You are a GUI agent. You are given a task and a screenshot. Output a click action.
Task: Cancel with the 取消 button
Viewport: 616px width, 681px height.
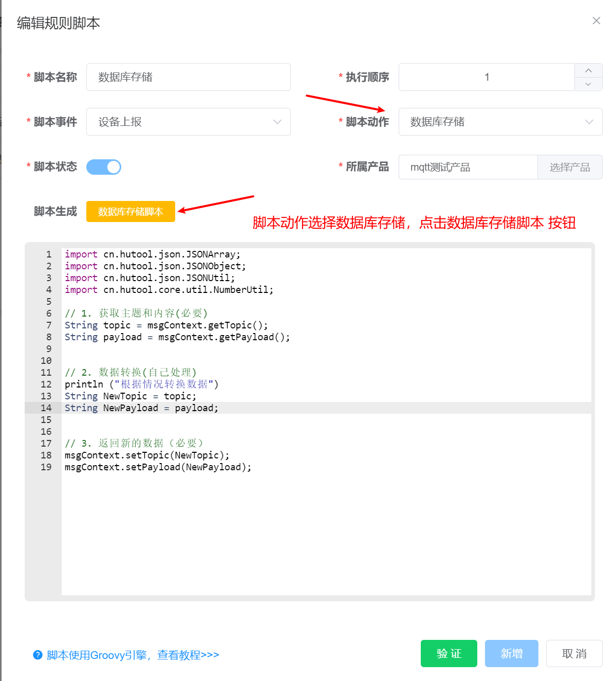tap(574, 653)
